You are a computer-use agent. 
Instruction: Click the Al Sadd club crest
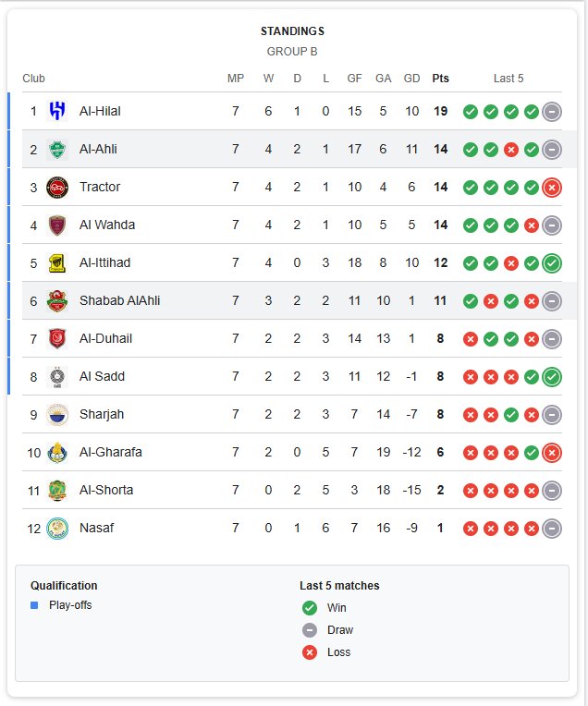coord(57,376)
